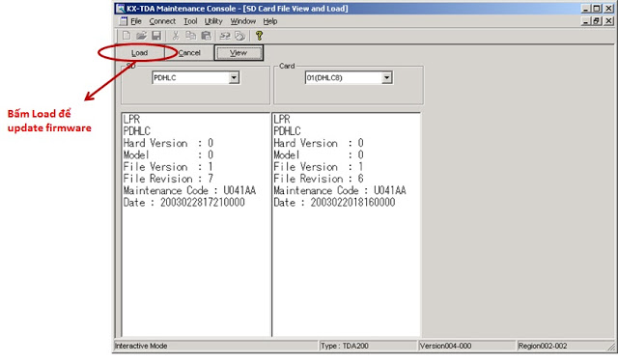618x364 pixels.
Task: Click the Connect toolbar icon
Action: tap(225, 36)
